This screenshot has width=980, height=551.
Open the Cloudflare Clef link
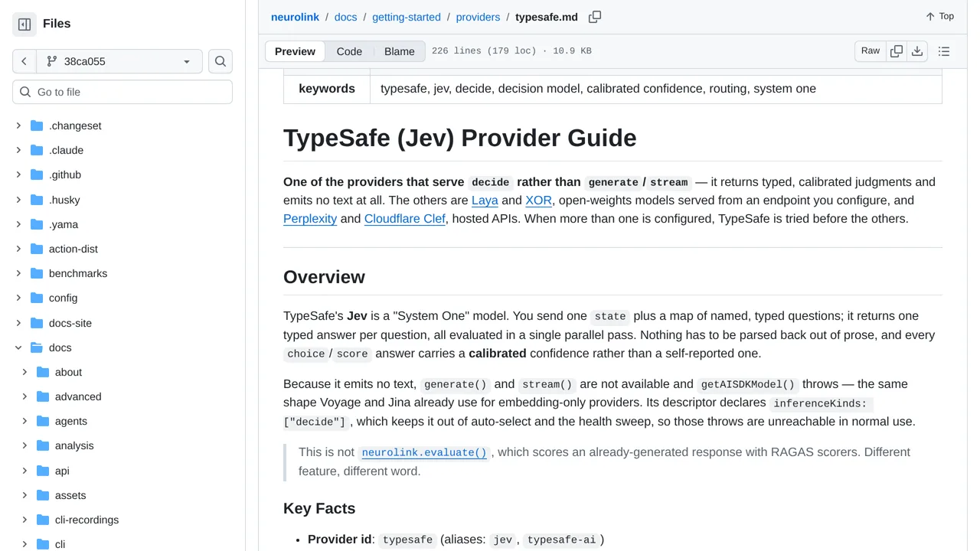405,219
